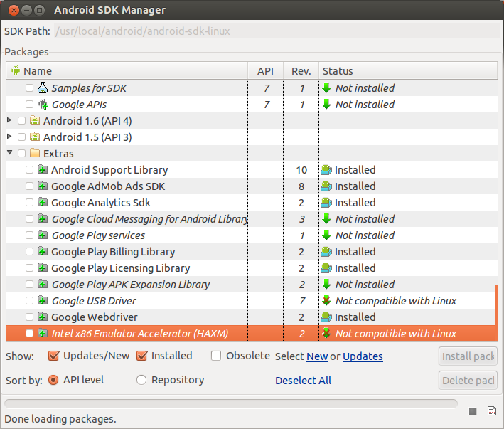Image resolution: width=504 pixels, height=429 pixels.
Task: Select the Repository sort option
Action: (x=141, y=380)
